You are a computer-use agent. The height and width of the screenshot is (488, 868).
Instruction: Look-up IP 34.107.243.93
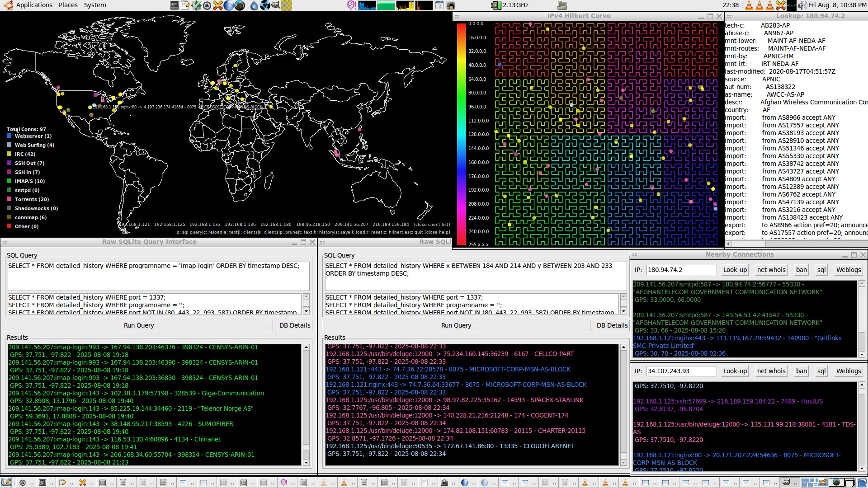point(735,371)
